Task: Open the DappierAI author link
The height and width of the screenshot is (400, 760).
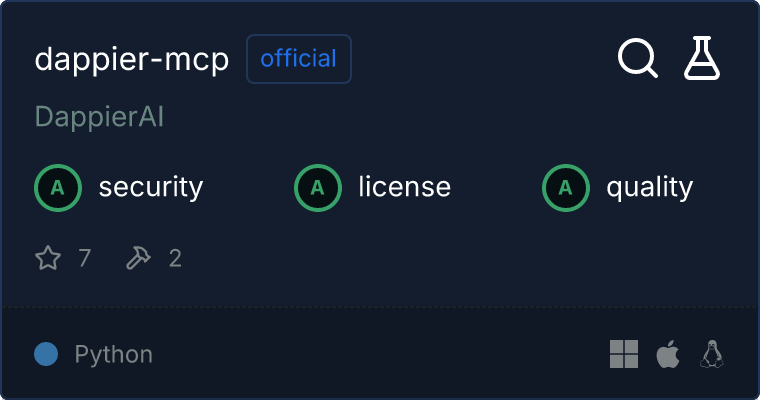Action: [99, 117]
